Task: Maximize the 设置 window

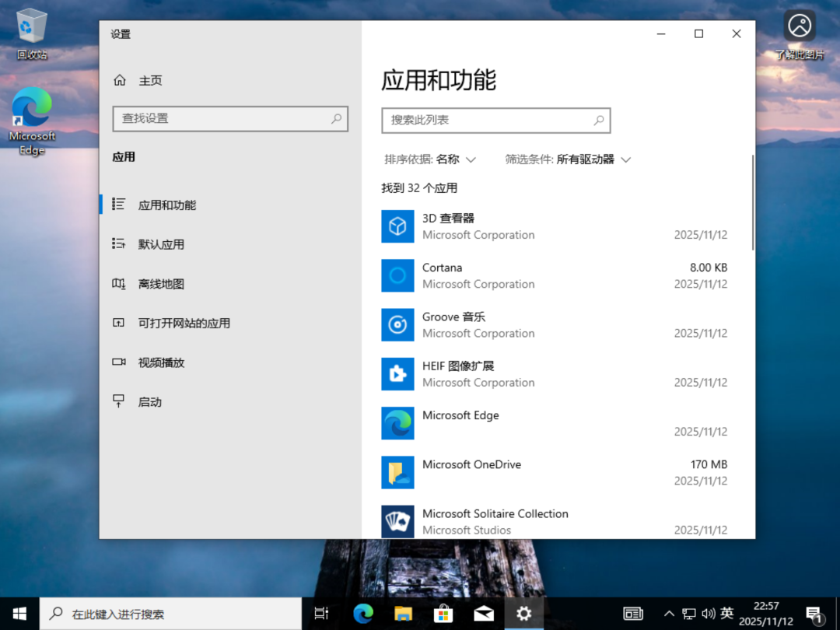Action: point(698,33)
